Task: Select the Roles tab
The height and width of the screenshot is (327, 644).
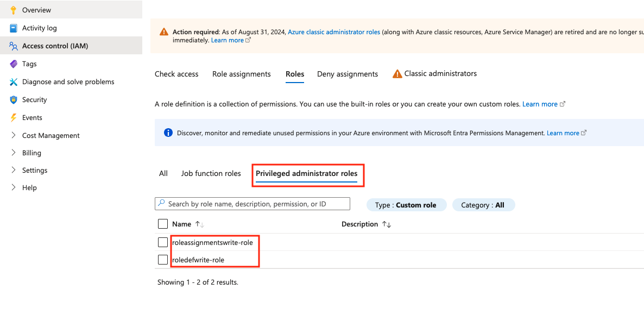Action: coord(295,74)
